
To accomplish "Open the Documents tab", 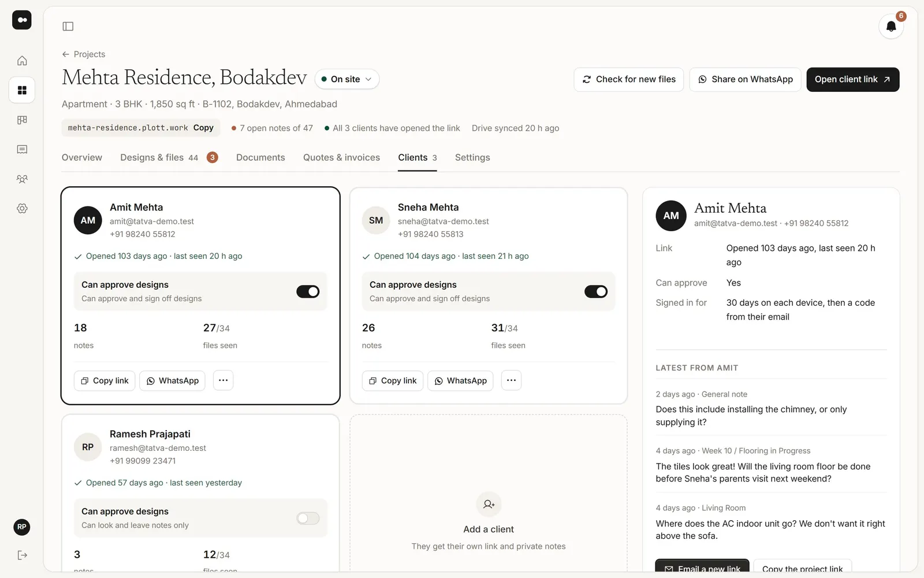I will 260,157.
